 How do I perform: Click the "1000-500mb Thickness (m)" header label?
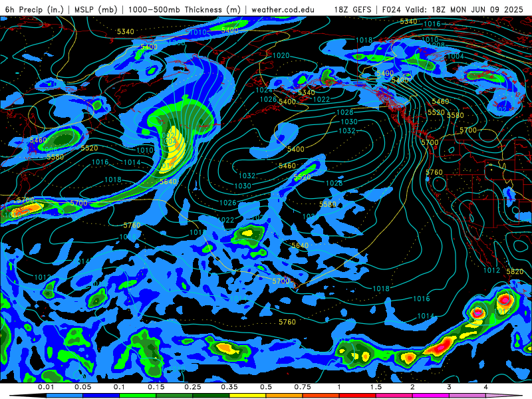(184, 9)
